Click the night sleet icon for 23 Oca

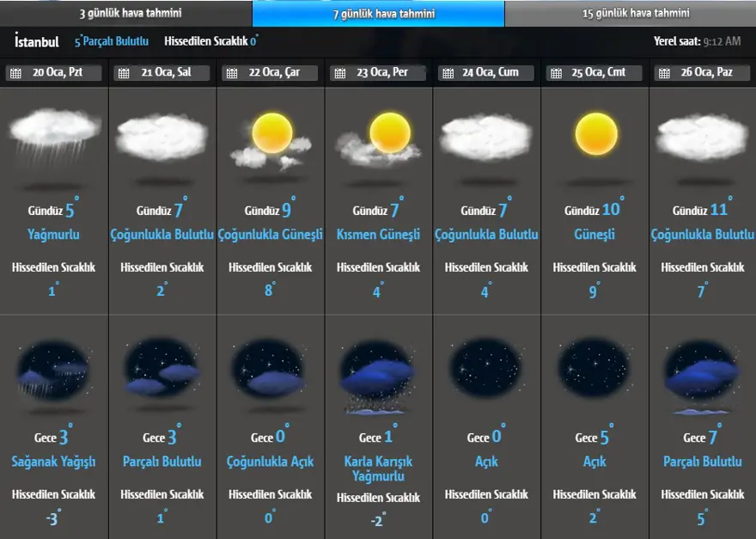click(x=379, y=376)
